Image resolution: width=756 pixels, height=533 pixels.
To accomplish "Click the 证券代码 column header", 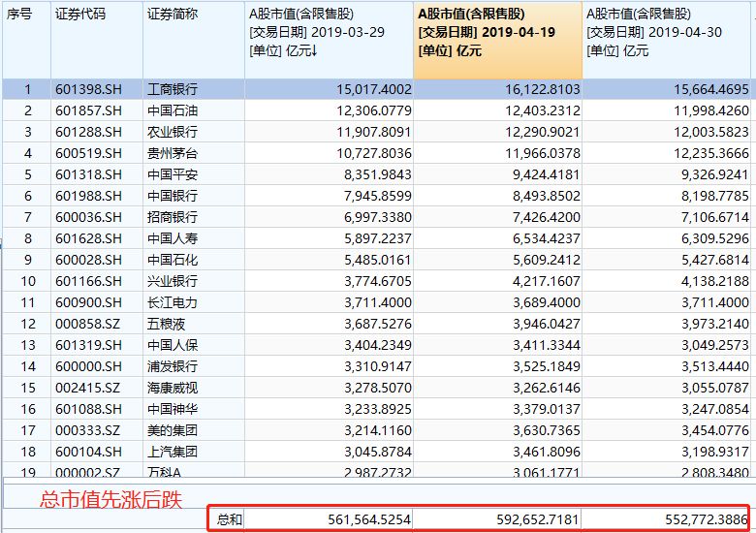I will 97,40.
